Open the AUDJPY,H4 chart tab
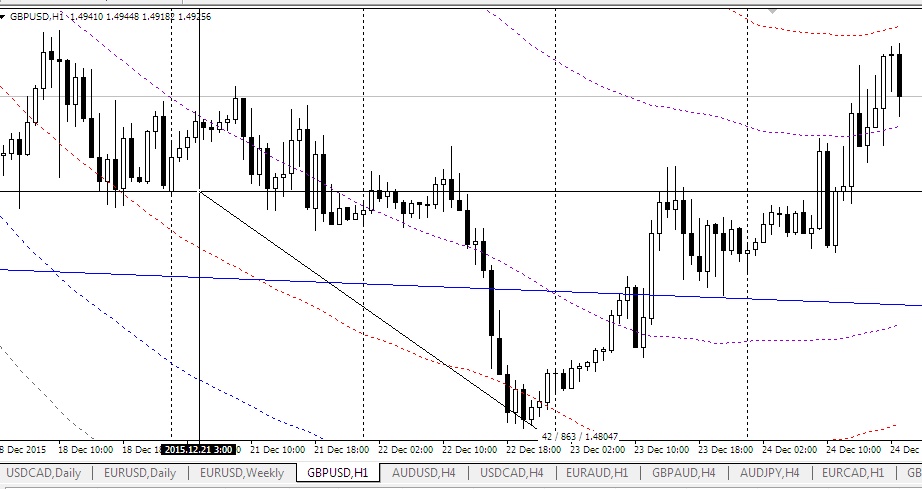 coord(770,473)
